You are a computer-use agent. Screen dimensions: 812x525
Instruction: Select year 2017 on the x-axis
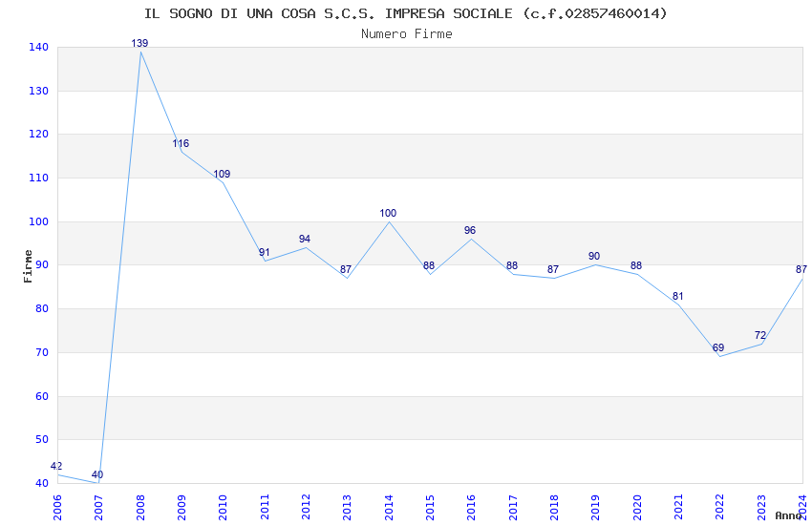pos(513,507)
